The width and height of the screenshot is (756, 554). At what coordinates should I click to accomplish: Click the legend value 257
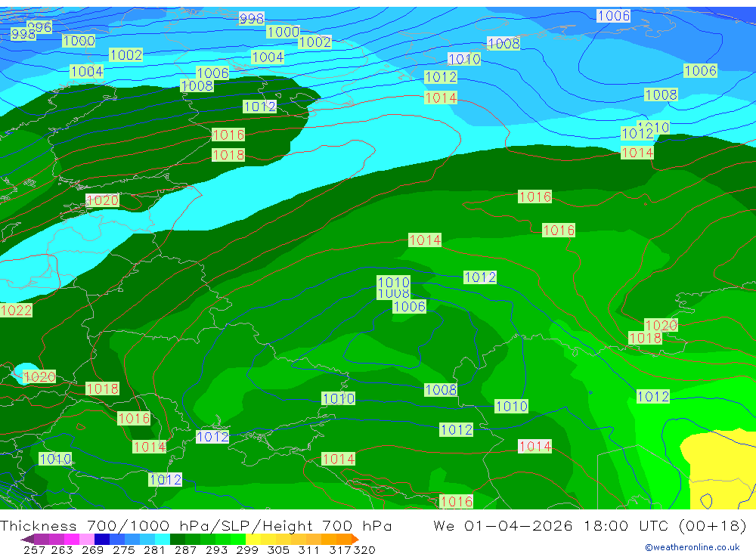34,549
